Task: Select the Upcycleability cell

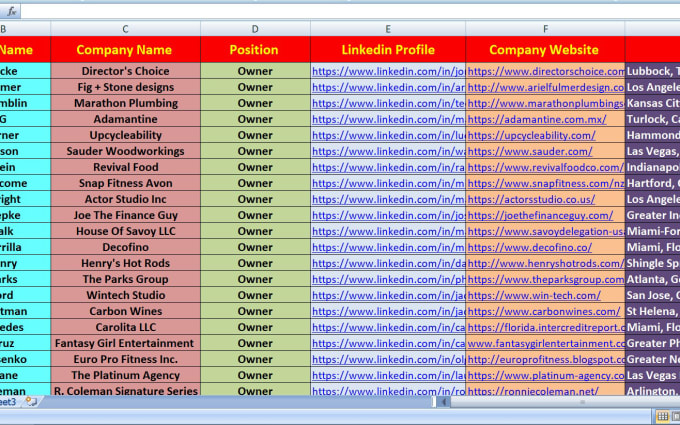Action: coord(125,135)
